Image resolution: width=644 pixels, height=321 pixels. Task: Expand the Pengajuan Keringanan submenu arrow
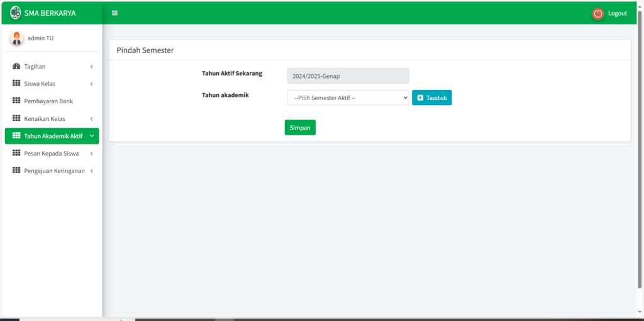(x=91, y=171)
